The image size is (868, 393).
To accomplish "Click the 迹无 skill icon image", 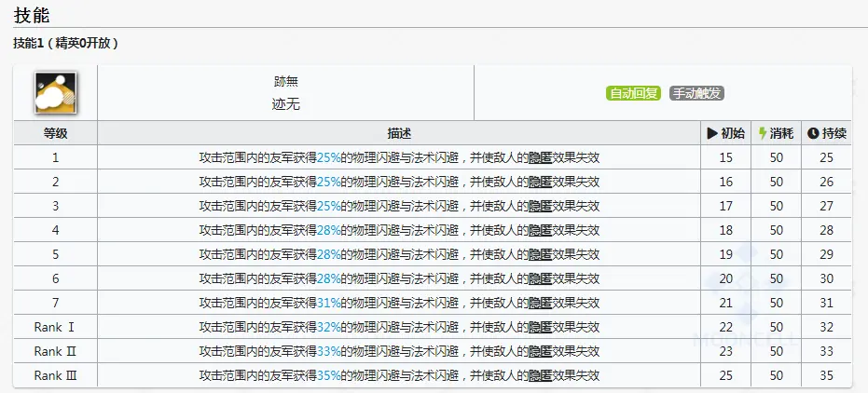I will 55,93.
